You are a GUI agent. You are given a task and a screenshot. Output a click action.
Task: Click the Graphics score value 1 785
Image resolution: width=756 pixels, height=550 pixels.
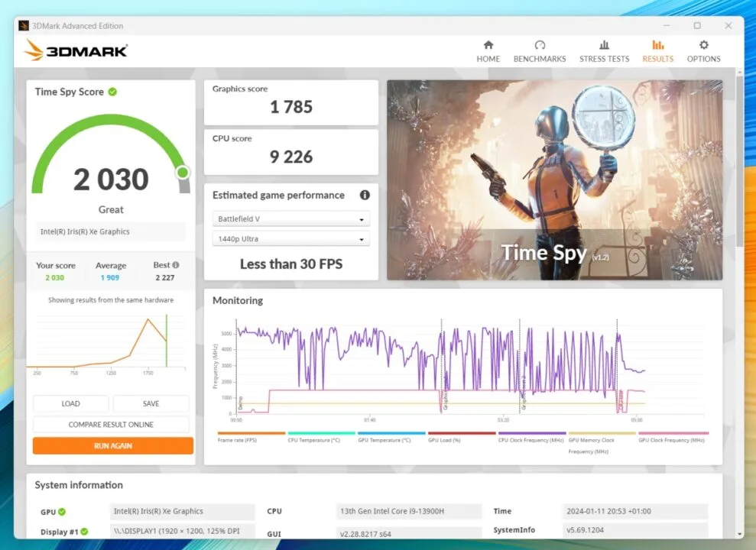[x=291, y=107]
